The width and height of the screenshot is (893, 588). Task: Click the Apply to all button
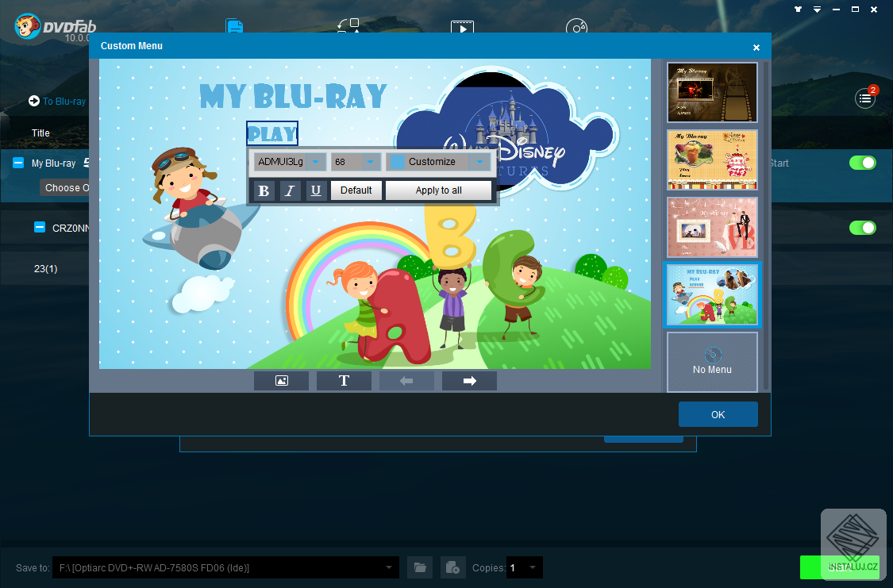(438, 190)
